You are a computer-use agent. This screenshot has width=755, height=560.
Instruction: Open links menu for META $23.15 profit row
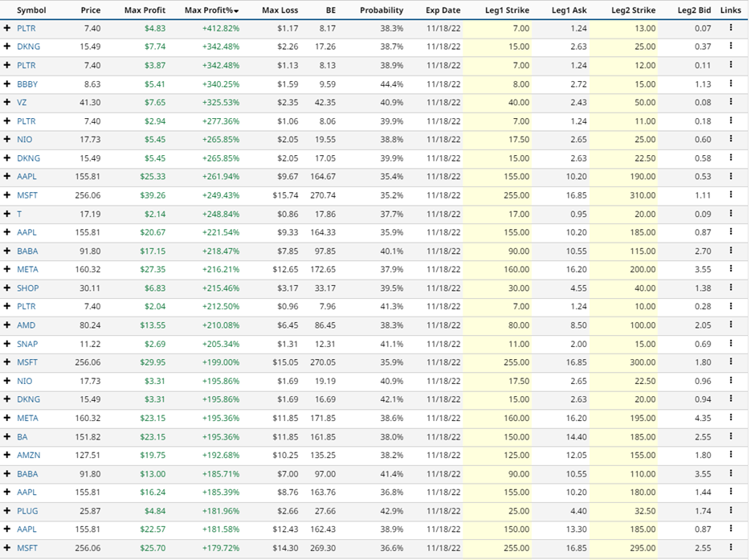click(730, 418)
